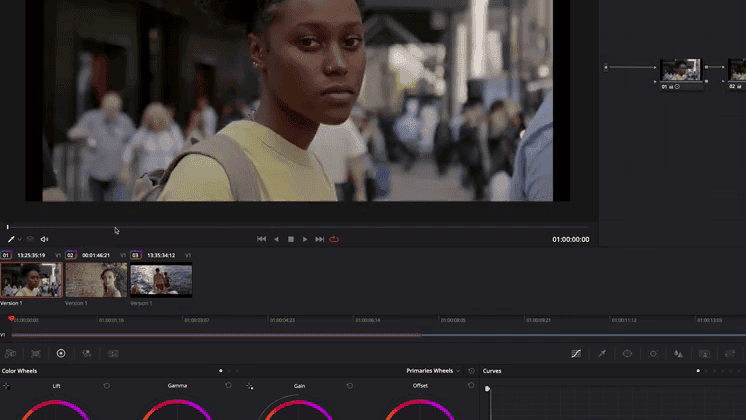Select clip 03 thumbnail with the sea
Image resolution: width=746 pixels, height=420 pixels.
coord(161,280)
